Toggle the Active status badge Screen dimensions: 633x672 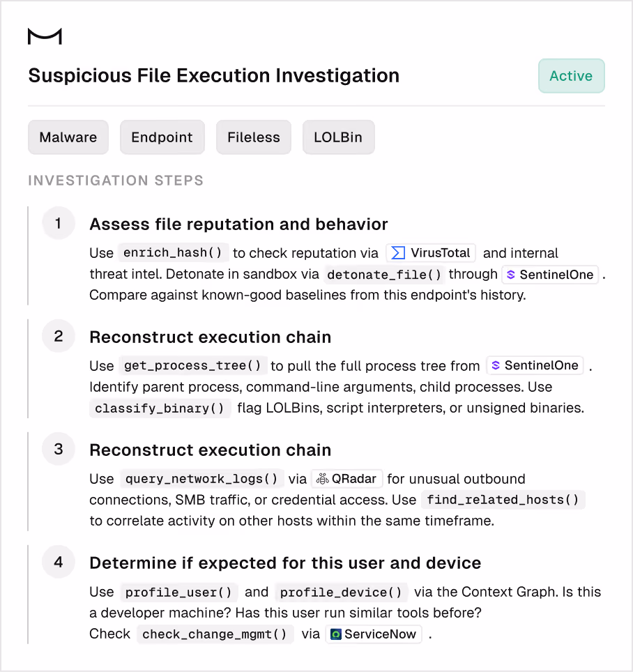click(x=571, y=76)
